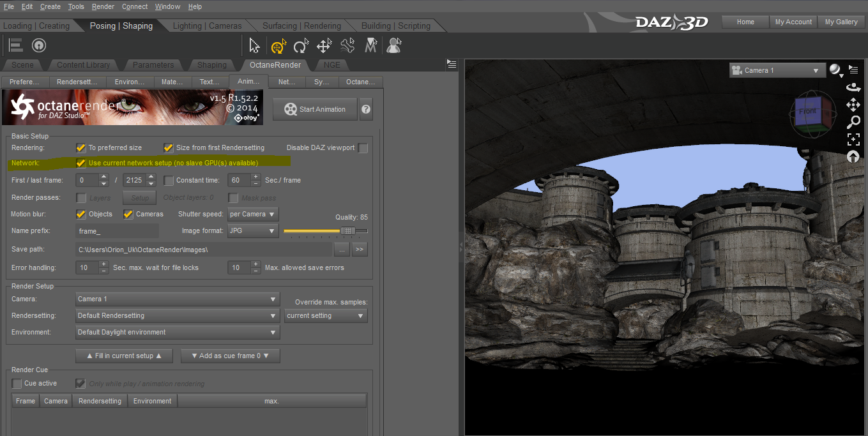The width and height of the screenshot is (868, 436).
Task: Click the viewport magnifier zoom icon
Action: (853, 122)
